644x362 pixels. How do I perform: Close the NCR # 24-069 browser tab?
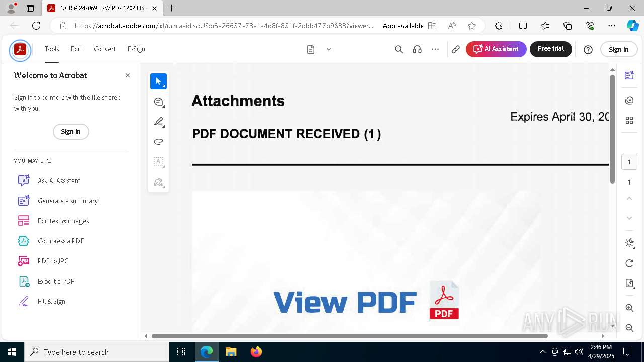(154, 8)
